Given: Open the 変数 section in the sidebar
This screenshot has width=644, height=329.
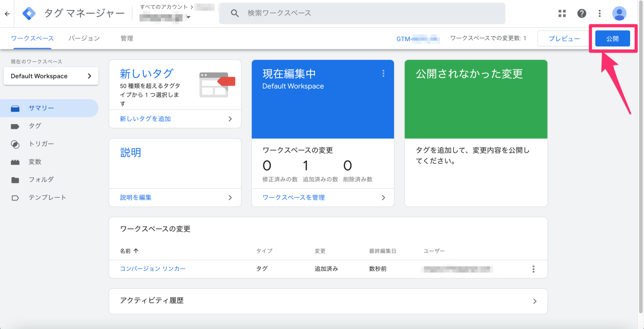Looking at the screenshot, I should click(x=35, y=162).
